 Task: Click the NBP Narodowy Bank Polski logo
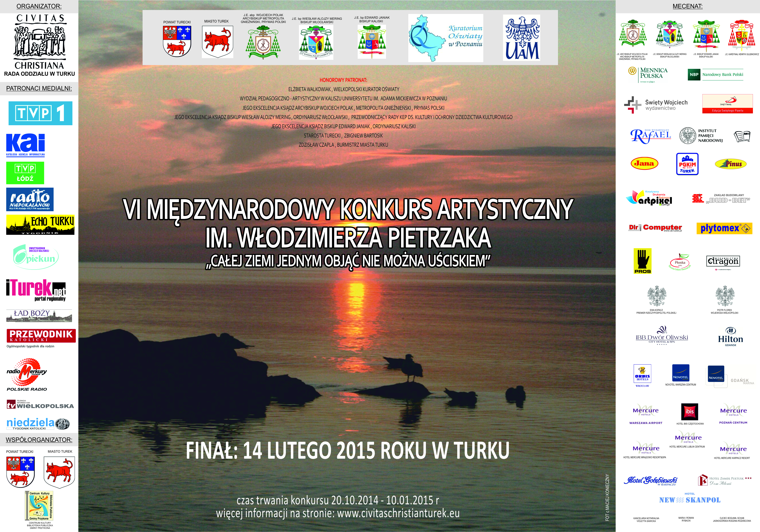[x=716, y=74]
